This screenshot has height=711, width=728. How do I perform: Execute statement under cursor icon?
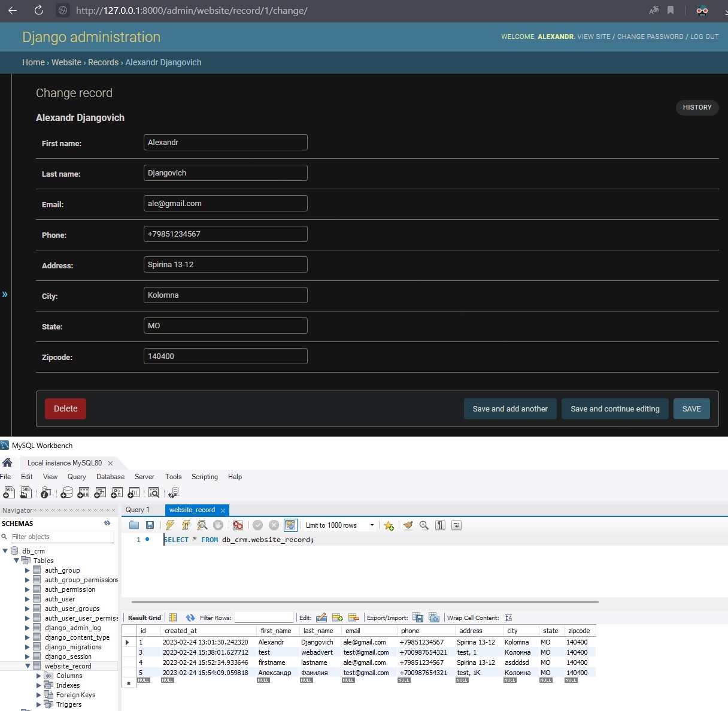[x=186, y=525]
